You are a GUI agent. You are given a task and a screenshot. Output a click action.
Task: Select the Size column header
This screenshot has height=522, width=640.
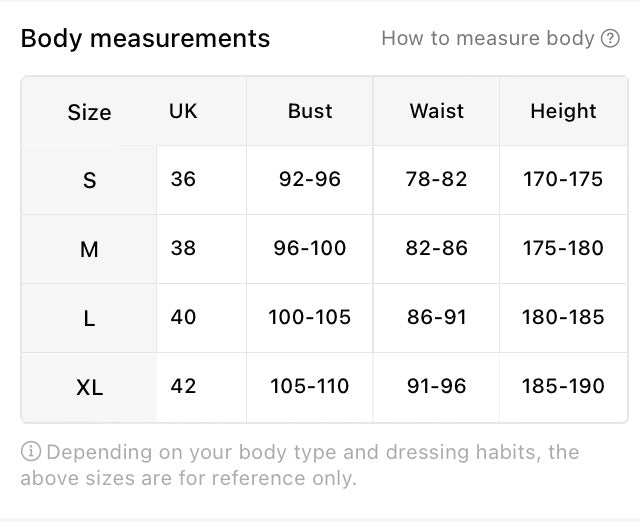point(89,112)
